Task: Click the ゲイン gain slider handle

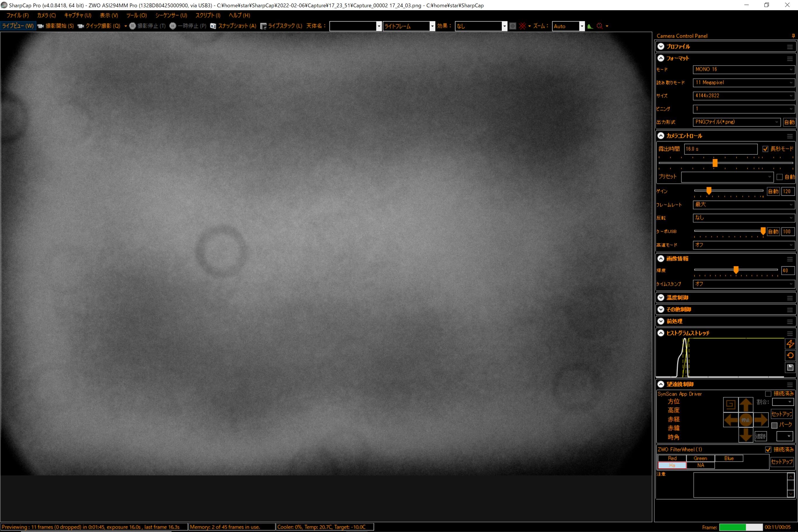Action: pyautogui.click(x=709, y=191)
